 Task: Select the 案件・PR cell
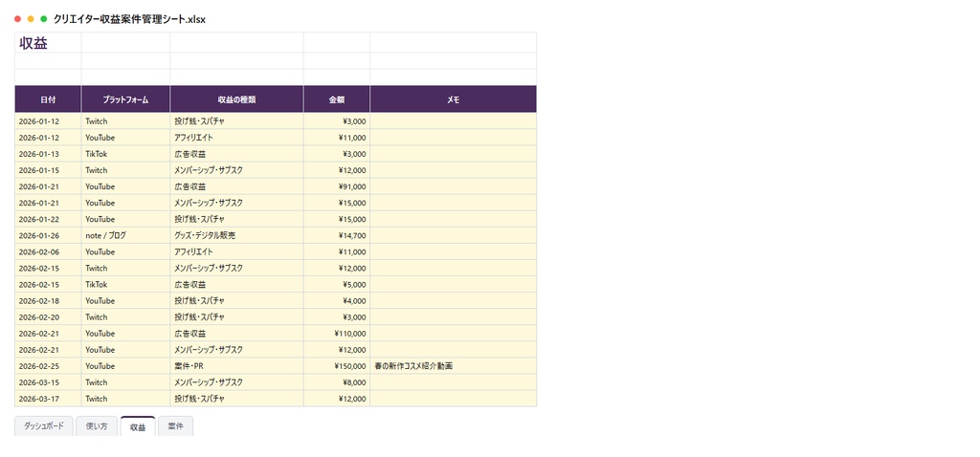click(237, 366)
